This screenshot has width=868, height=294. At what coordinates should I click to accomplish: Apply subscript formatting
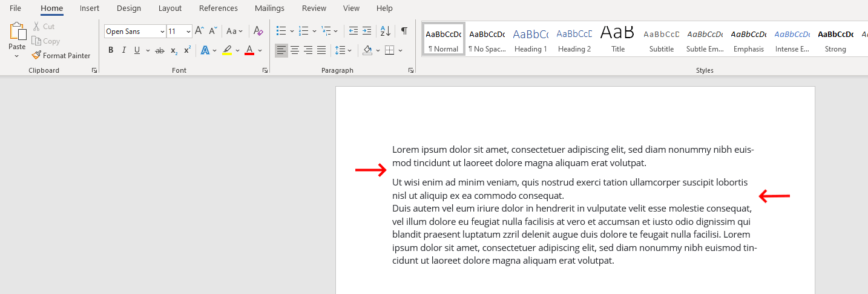coord(174,50)
